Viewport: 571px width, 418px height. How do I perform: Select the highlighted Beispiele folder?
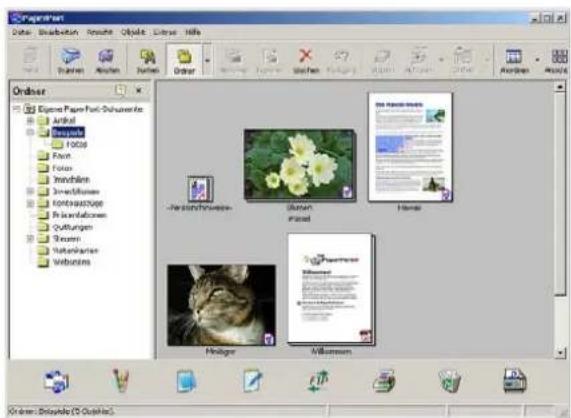(68, 133)
